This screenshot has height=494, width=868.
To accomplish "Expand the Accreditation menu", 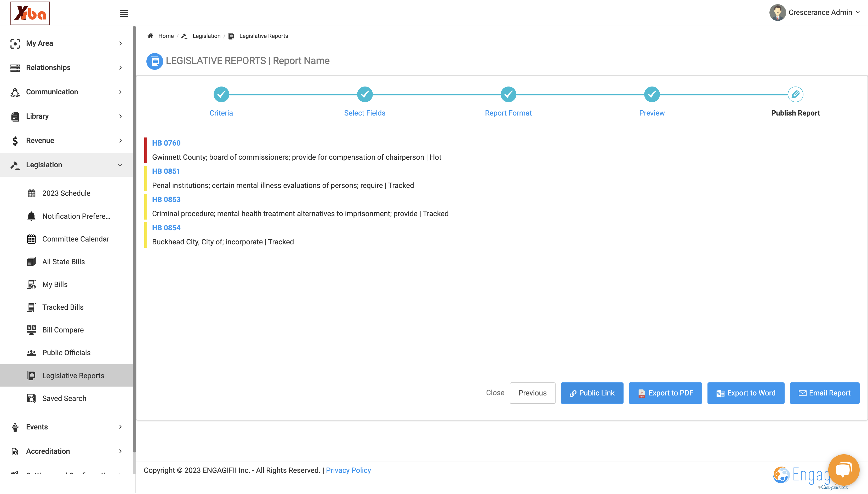I will click(66, 451).
